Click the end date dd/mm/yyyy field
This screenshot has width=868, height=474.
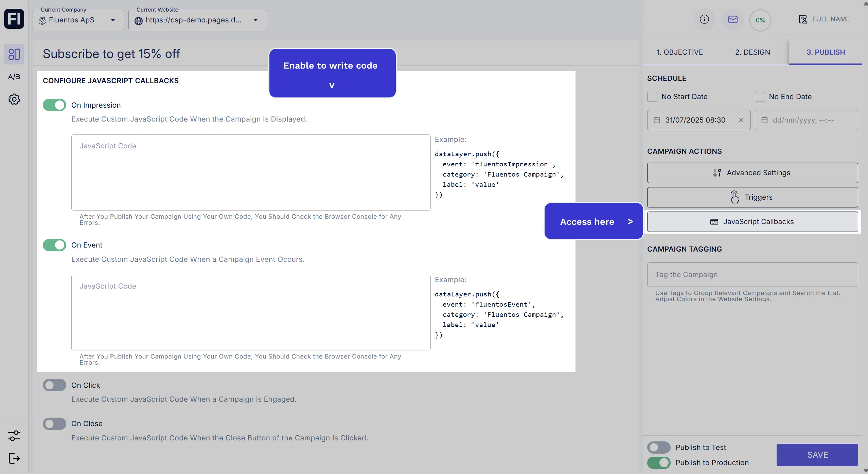(x=806, y=120)
